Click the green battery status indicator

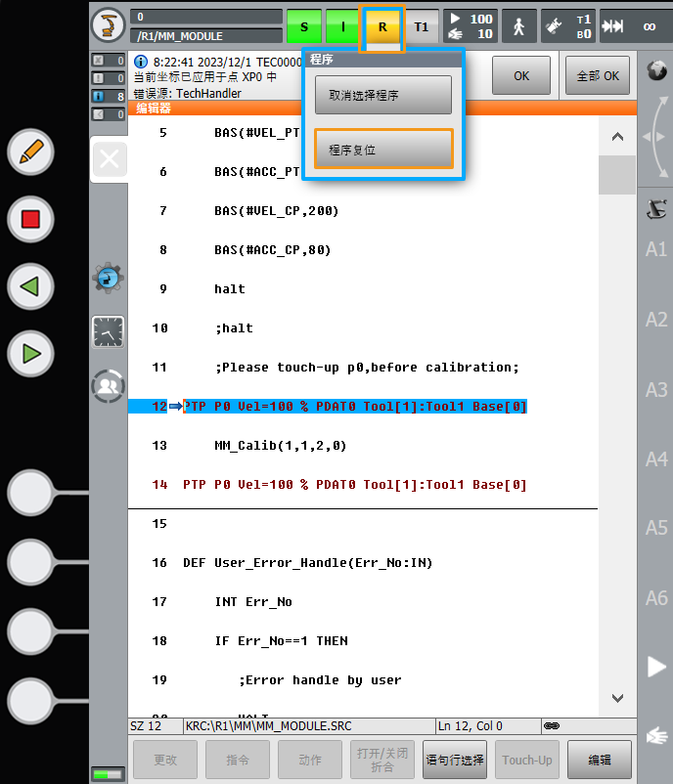pyautogui.click(x=108, y=774)
